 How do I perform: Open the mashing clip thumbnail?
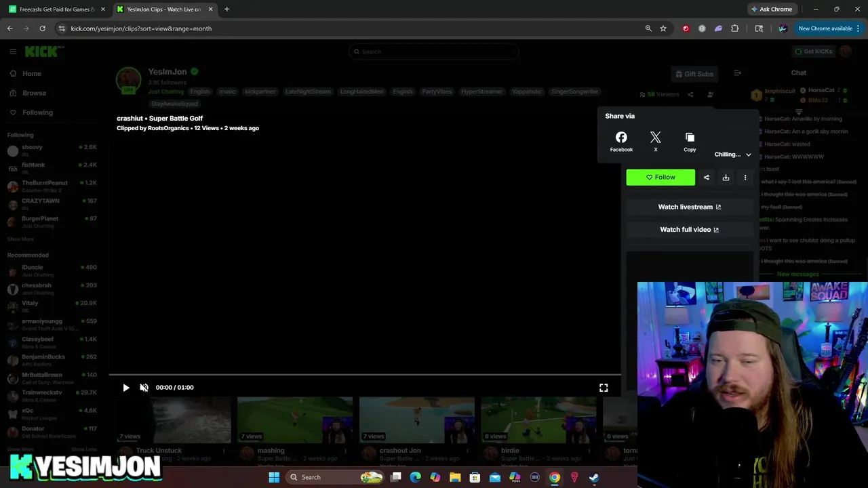pyautogui.click(x=295, y=420)
